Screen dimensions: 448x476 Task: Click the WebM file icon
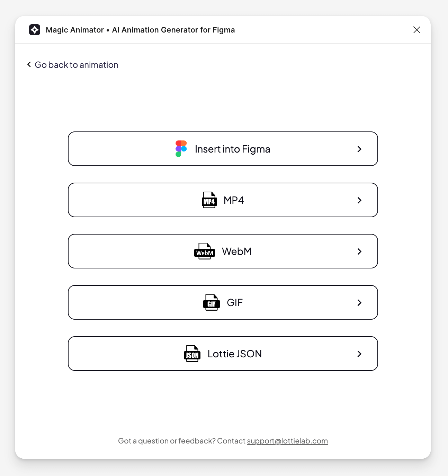[205, 251]
